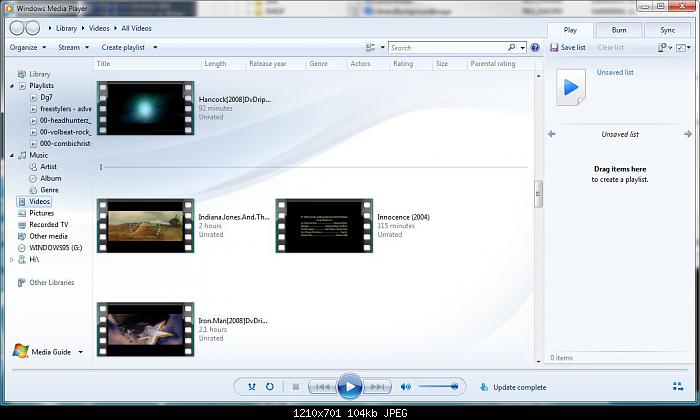Stop playback with the Stop button
This screenshot has width=700, height=420.
click(296, 387)
